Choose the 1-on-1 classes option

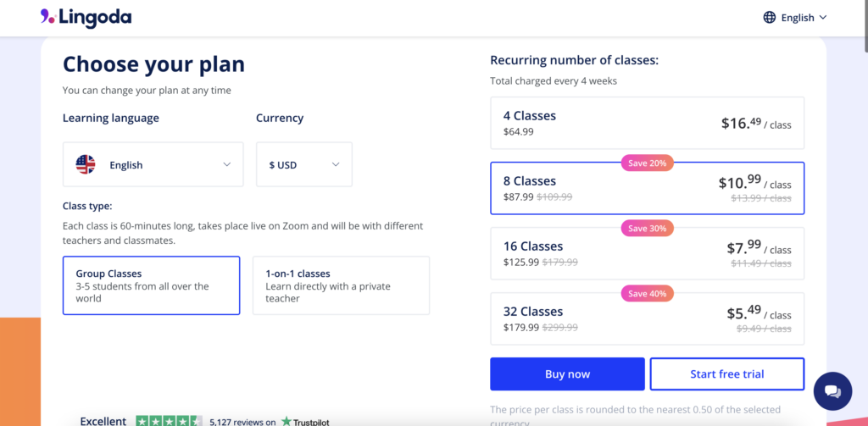[341, 285]
